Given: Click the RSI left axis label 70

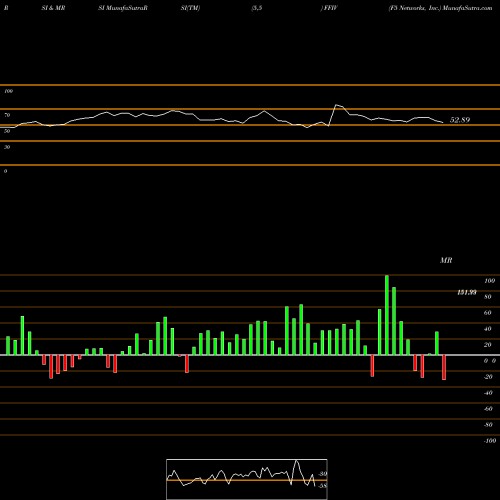Looking at the screenshot, I should click(x=7, y=115).
